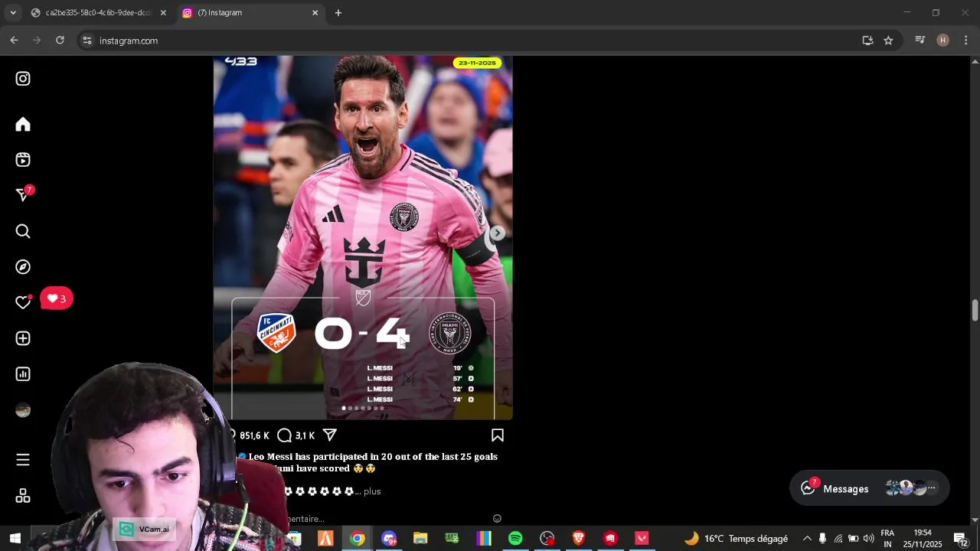The height and width of the screenshot is (551, 980).
Task: Expand caption by clicking plus
Action: 372,491
